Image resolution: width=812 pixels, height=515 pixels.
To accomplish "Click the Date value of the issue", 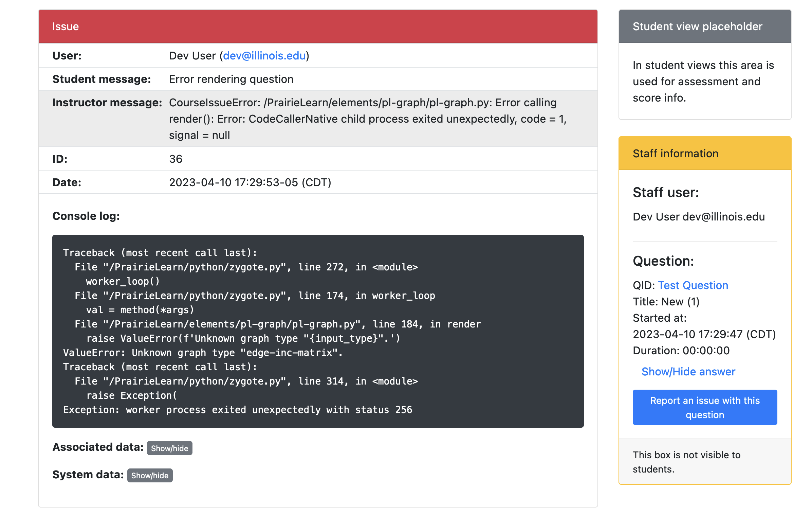I will 250,182.
